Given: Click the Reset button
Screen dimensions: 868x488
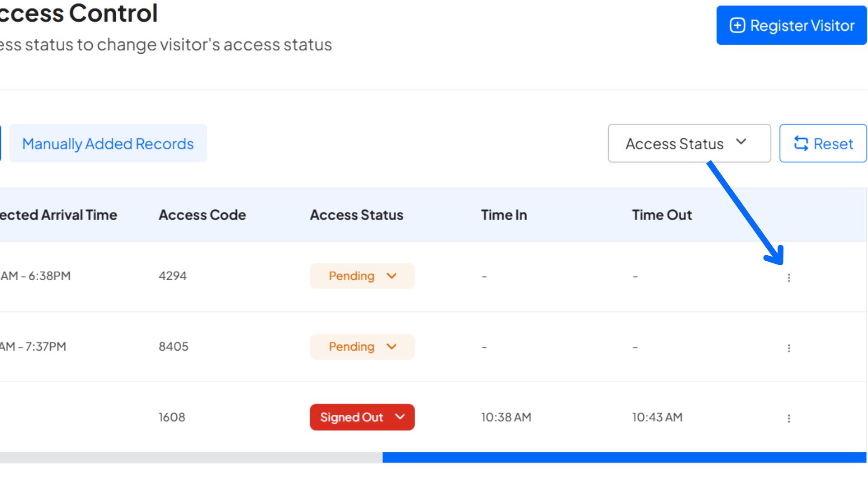Looking at the screenshot, I should 823,143.
